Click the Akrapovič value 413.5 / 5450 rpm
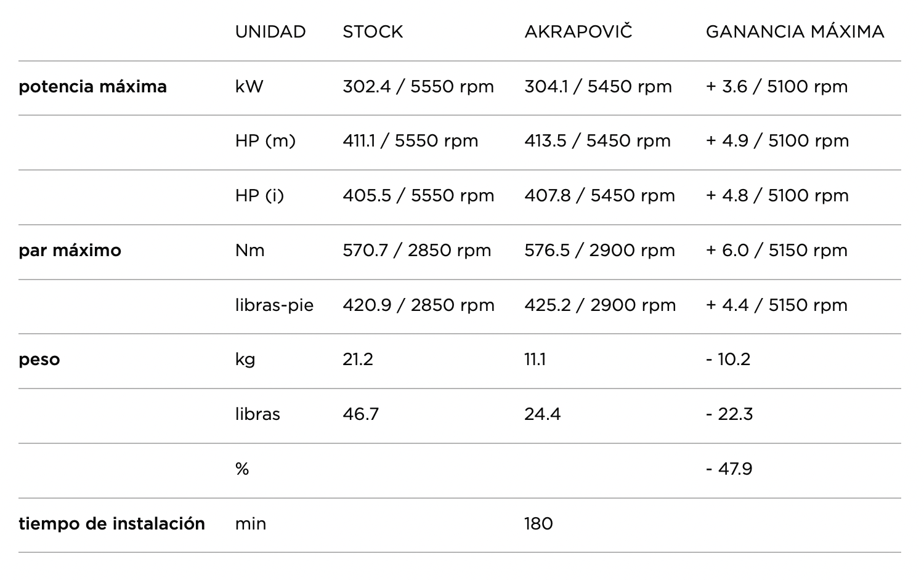The width and height of the screenshot is (924, 580). pos(598,141)
